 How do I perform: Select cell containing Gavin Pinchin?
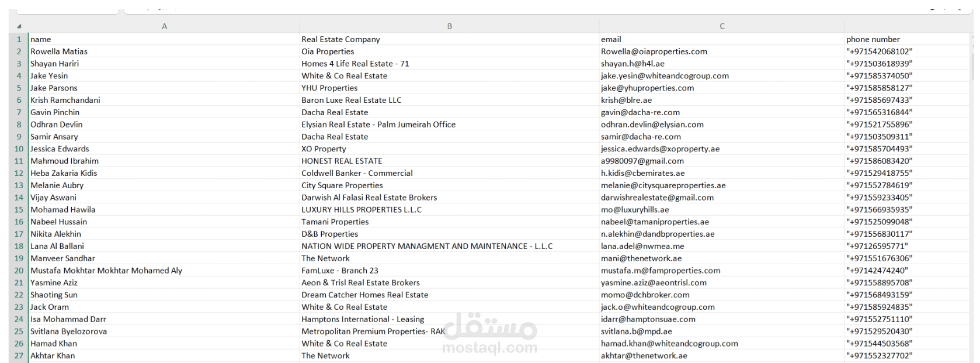[x=164, y=112]
